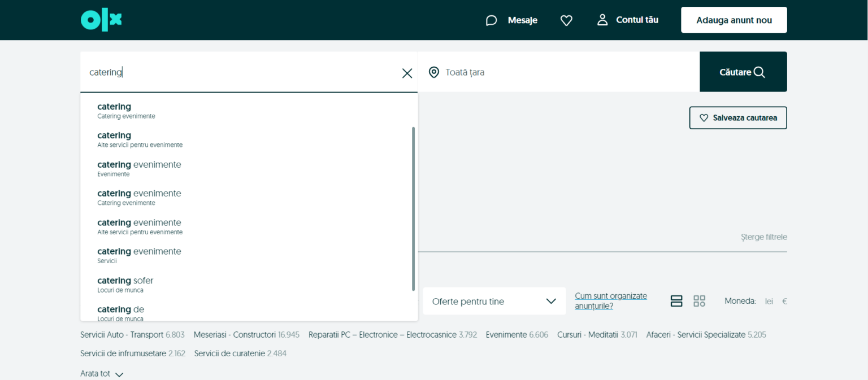This screenshot has width=868, height=380.
Task: Clear the search using the X icon
Action: pos(407,73)
